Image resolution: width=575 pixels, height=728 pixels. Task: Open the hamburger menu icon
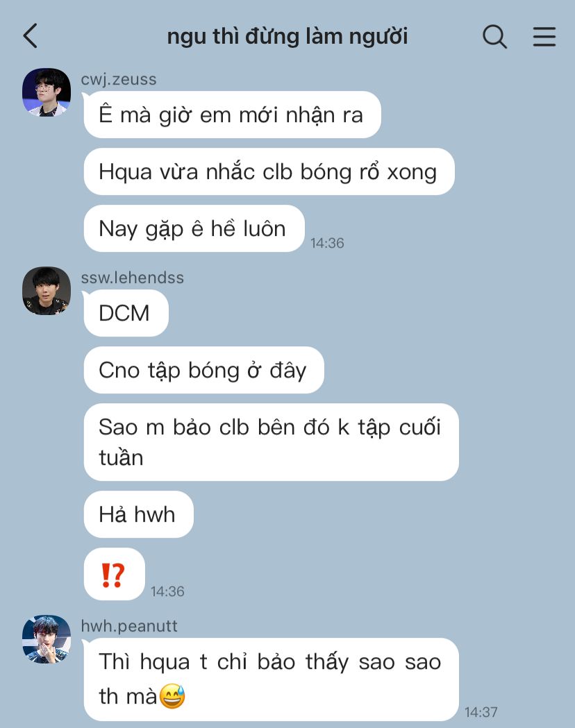click(544, 37)
